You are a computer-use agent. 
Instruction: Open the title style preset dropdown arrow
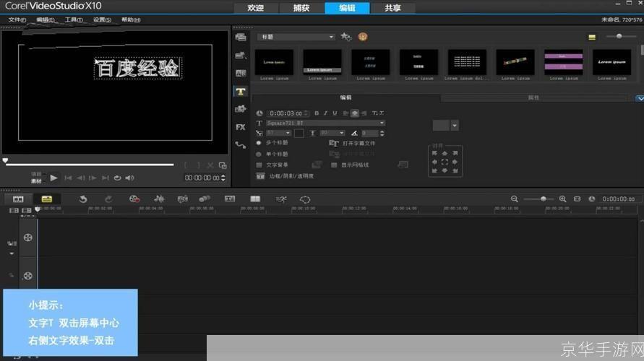(x=455, y=126)
